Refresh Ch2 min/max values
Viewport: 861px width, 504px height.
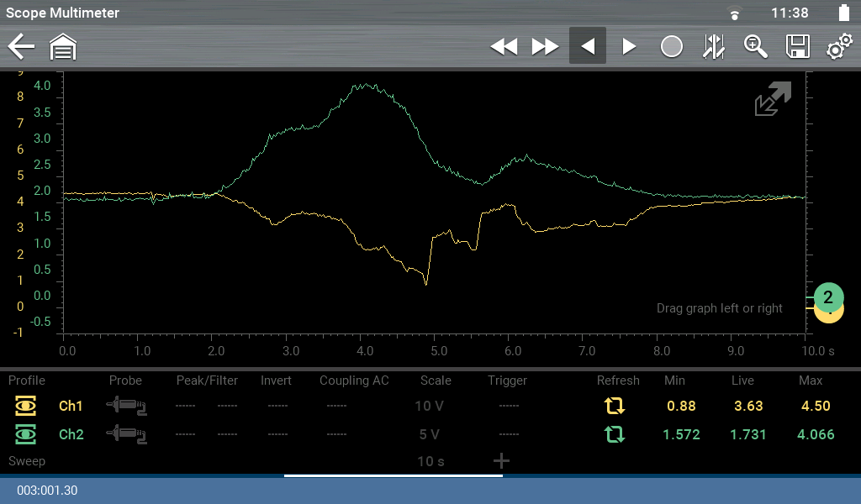pos(615,435)
